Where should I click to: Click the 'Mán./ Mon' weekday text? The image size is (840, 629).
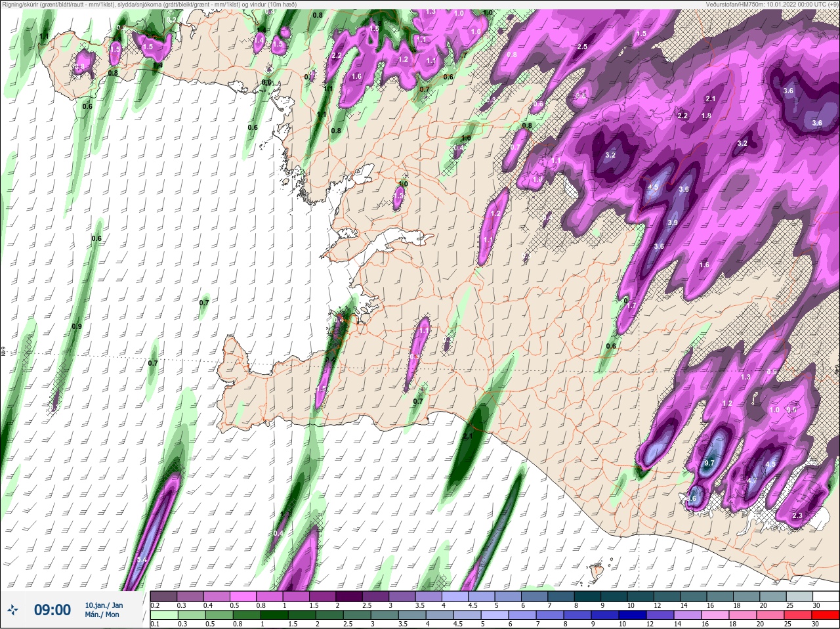pos(102,615)
